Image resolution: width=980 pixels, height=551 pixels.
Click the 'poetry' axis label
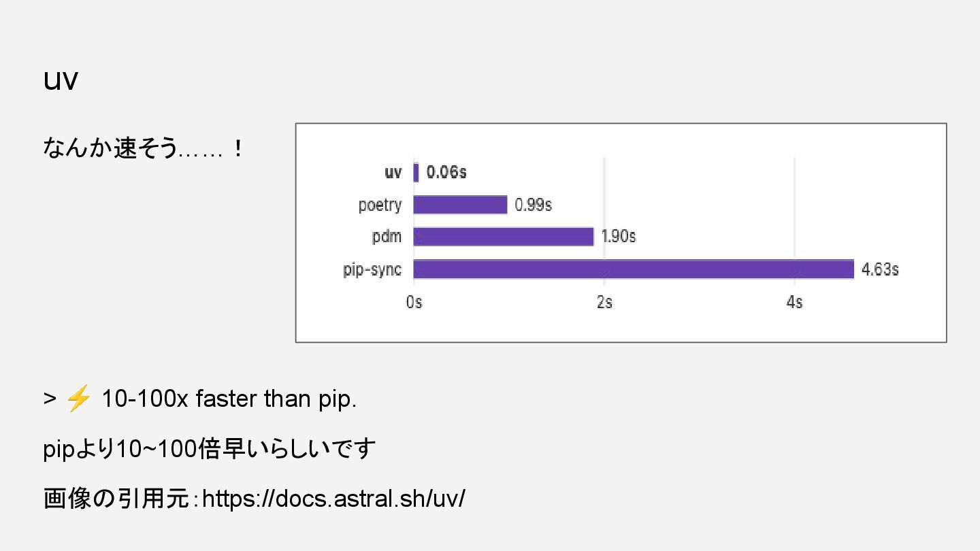(x=380, y=205)
